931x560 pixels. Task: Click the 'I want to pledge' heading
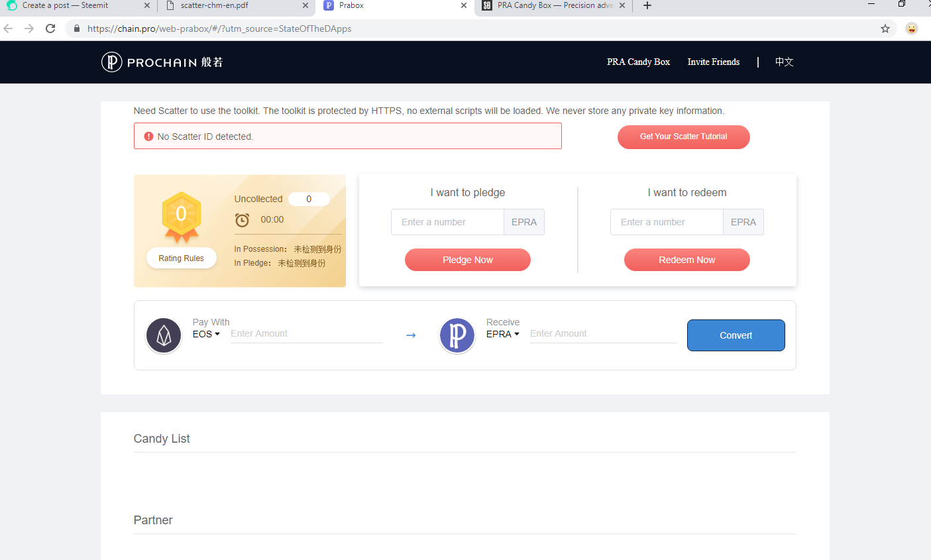click(468, 192)
